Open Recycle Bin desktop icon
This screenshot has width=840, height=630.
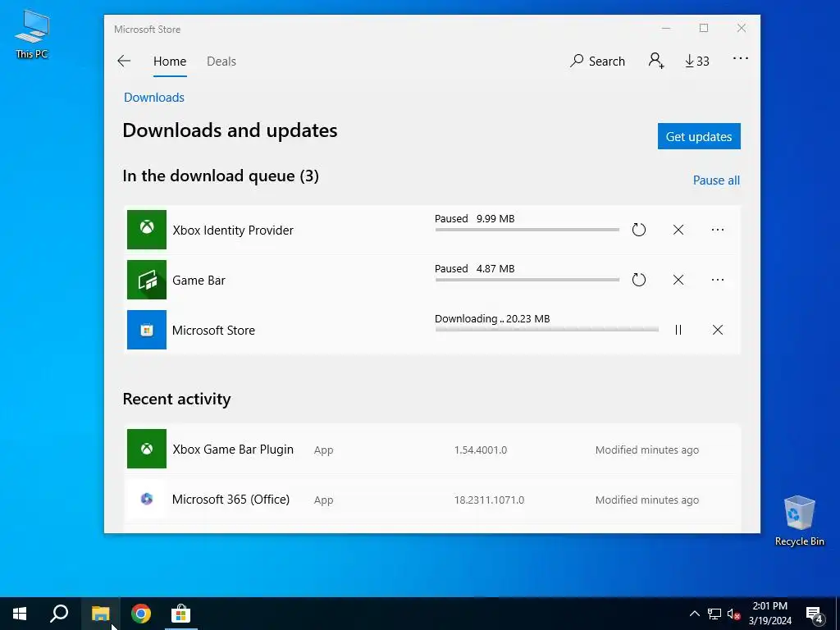click(799, 521)
